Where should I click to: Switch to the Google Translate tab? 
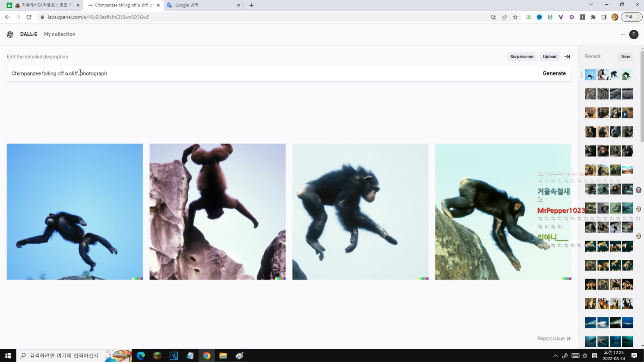click(x=203, y=5)
